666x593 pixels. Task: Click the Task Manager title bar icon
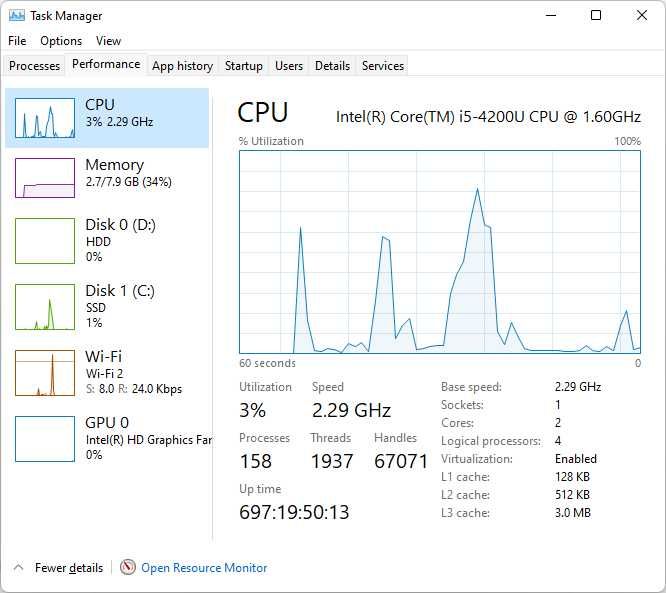point(17,16)
